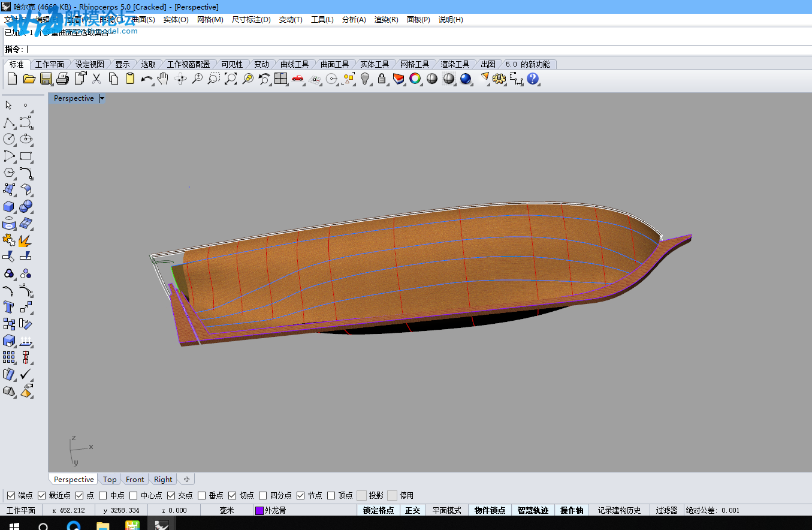The width and height of the screenshot is (812, 530).
Task: Switch to the 曲线工具 toolbar tab
Action: (294, 64)
